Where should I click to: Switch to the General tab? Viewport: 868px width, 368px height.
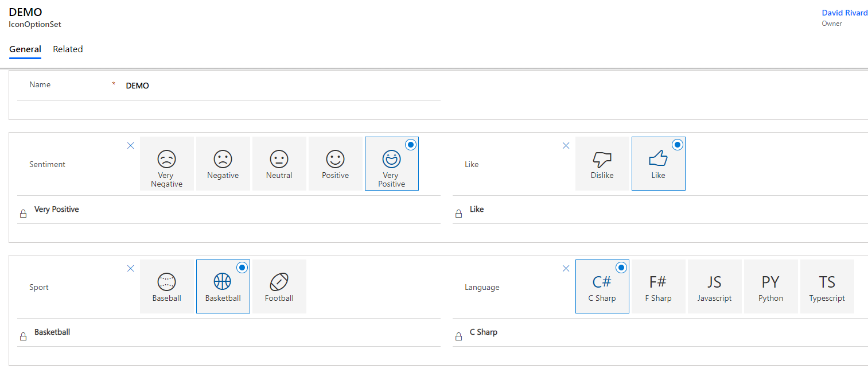pos(25,49)
